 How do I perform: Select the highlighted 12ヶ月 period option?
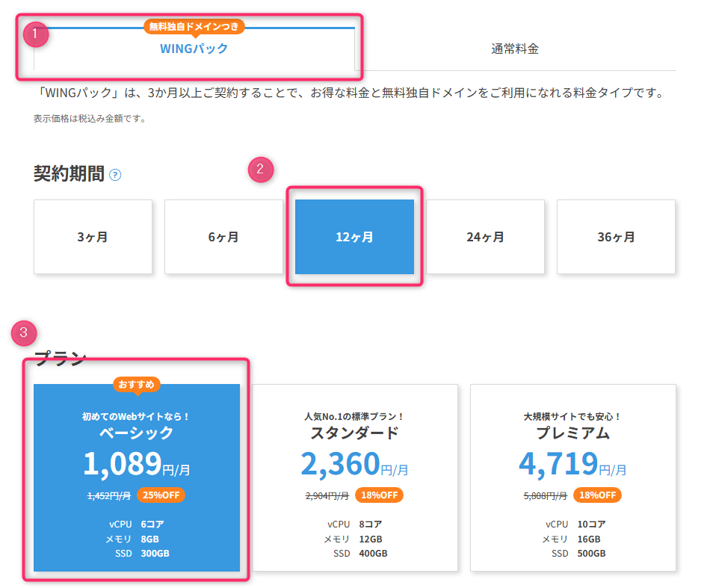pos(354,237)
